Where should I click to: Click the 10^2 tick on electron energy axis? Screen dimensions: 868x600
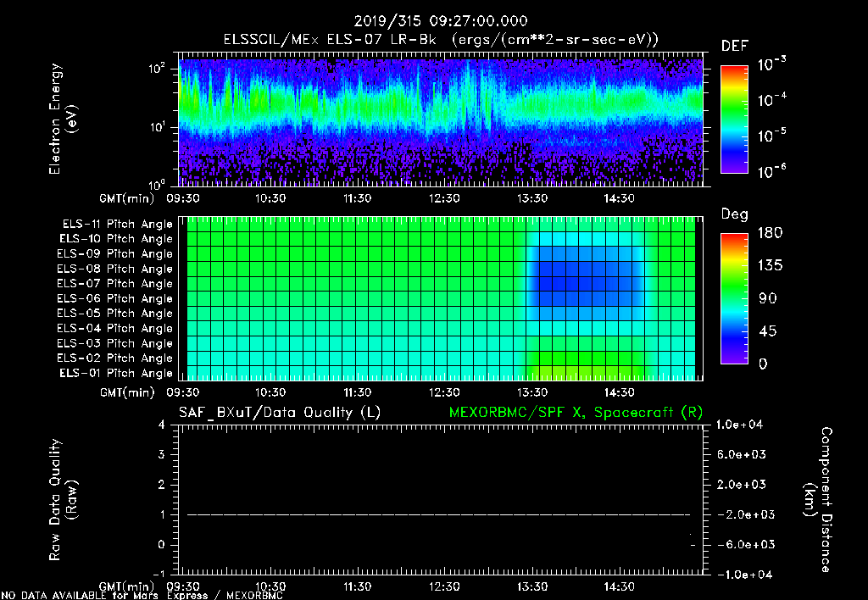(x=157, y=69)
